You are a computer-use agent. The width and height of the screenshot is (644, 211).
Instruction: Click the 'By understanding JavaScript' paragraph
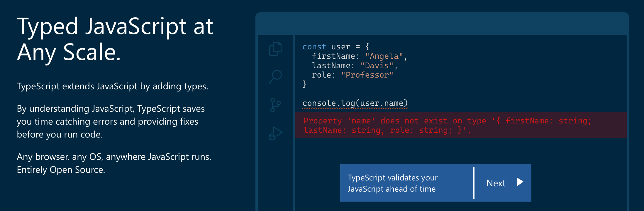[x=111, y=121]
